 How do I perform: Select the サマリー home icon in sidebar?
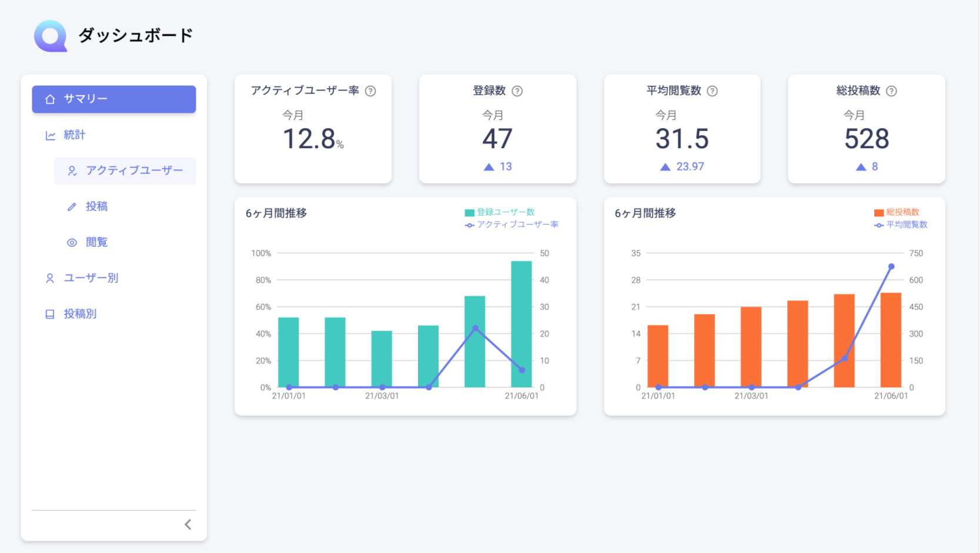(50, 99)
